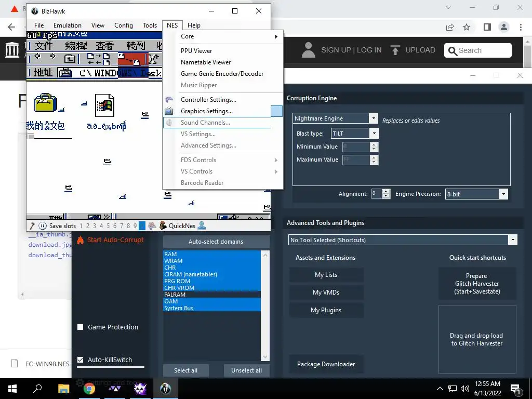This screenshot has height=399, width=532.
Task: Open the Help menu in BizHawk
Action: click(x=194, y=25)
